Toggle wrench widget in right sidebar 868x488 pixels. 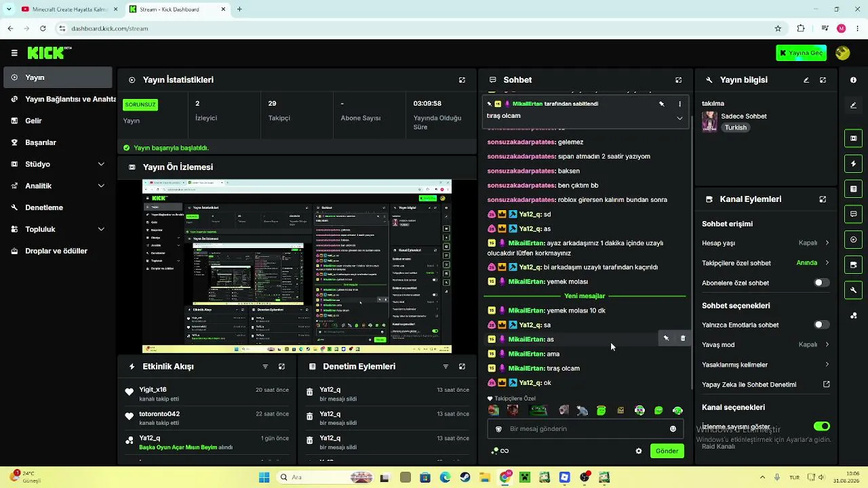coord(853,290)
